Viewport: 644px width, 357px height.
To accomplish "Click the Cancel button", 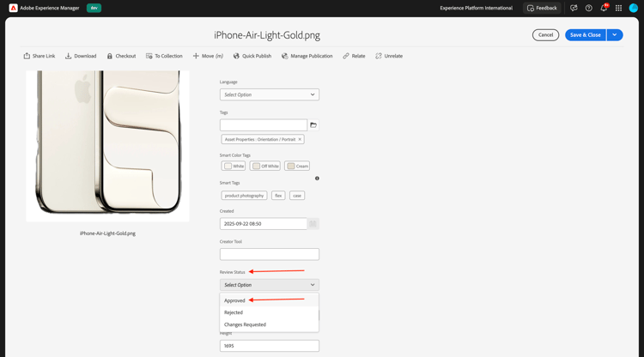I will point(545,35).
